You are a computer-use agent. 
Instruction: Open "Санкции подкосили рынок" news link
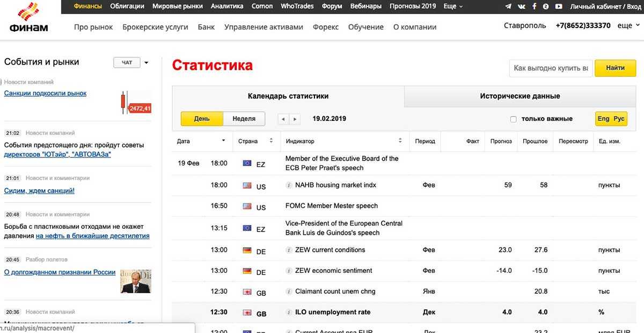45,93
